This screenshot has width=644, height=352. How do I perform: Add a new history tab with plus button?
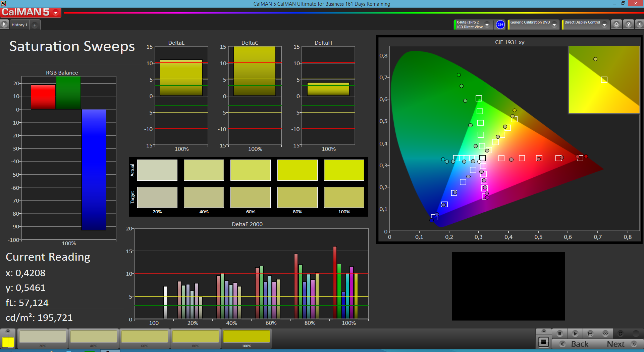(35, 25)
